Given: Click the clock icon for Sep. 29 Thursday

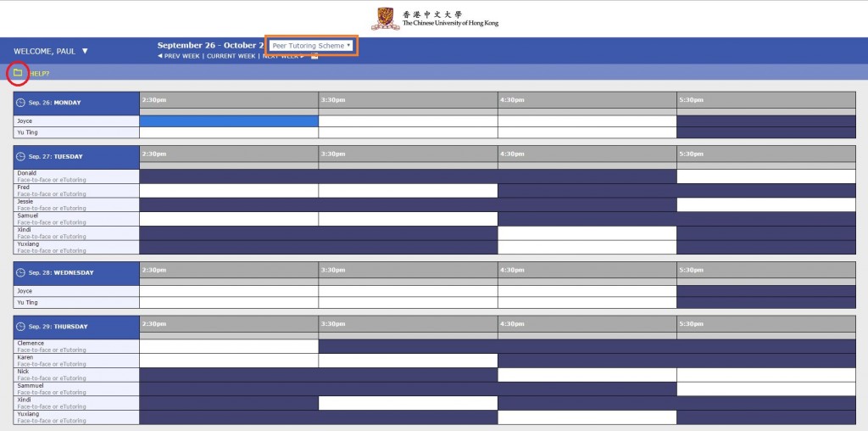Looking at the screenshot, I should tap(20, 327).
